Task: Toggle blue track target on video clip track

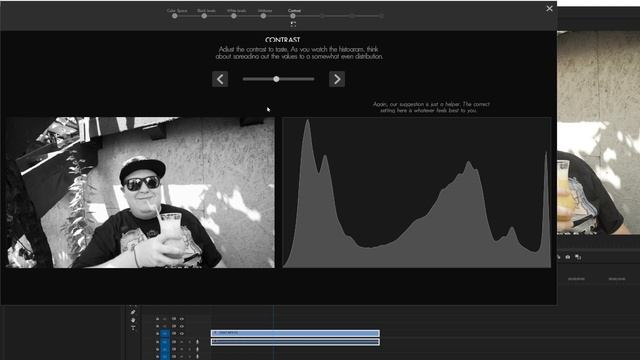Action: click(164, 333)
